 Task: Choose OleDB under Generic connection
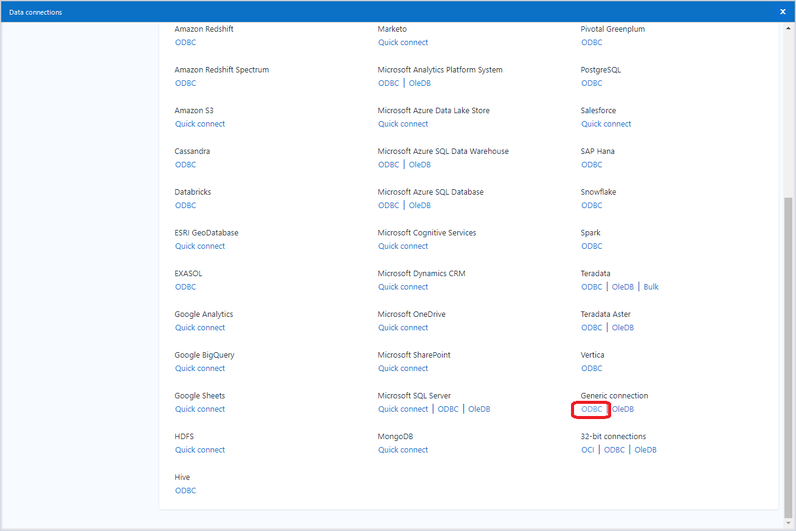(623, 409)
